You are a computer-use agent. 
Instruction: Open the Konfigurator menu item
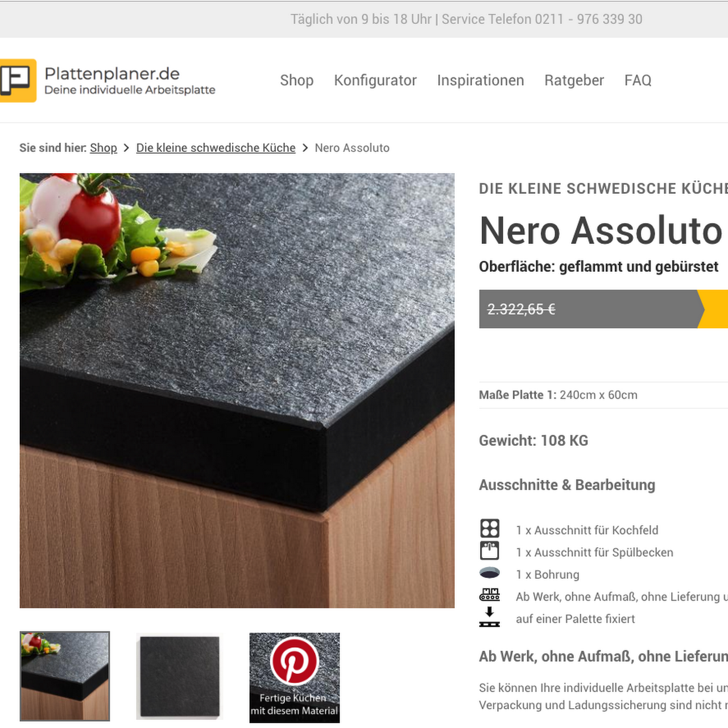(x=375, y=80)
